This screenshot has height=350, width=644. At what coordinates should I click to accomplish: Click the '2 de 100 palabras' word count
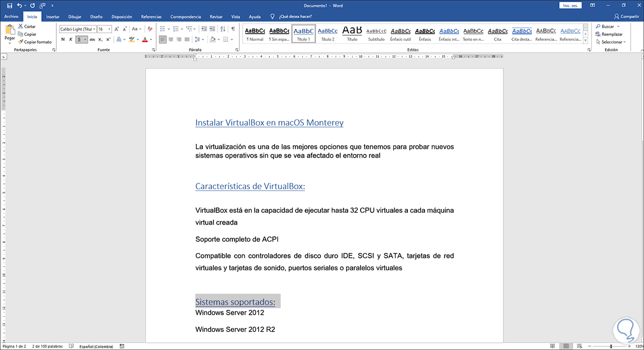click(x=47, y=346)
